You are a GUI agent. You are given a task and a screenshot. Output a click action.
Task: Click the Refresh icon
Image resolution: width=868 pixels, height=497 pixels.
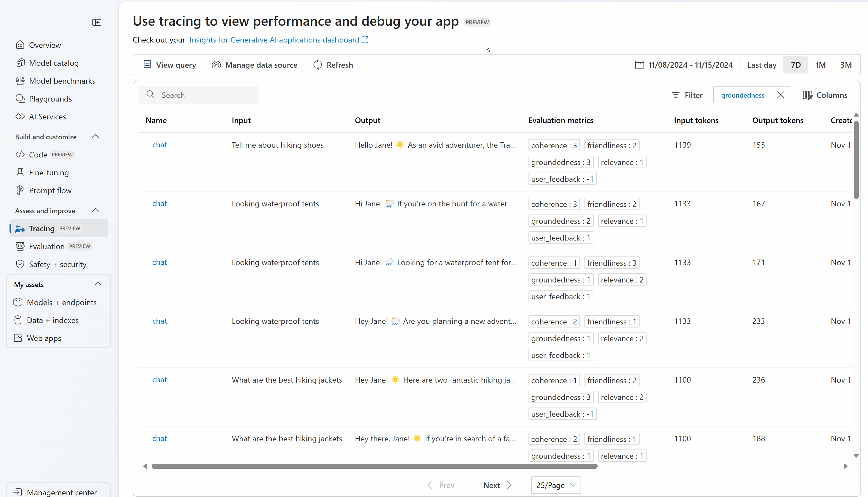pyautogui.click(x=318, y=65)
